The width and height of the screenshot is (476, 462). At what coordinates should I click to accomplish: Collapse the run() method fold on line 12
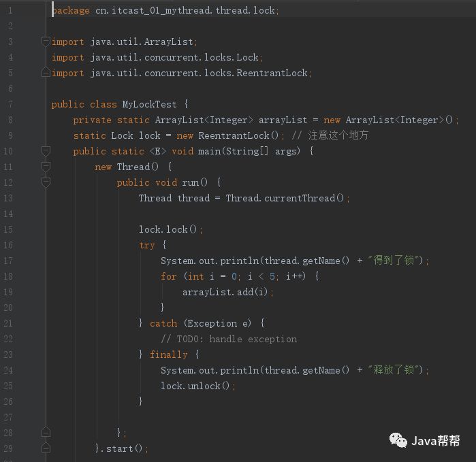[46, 182]
